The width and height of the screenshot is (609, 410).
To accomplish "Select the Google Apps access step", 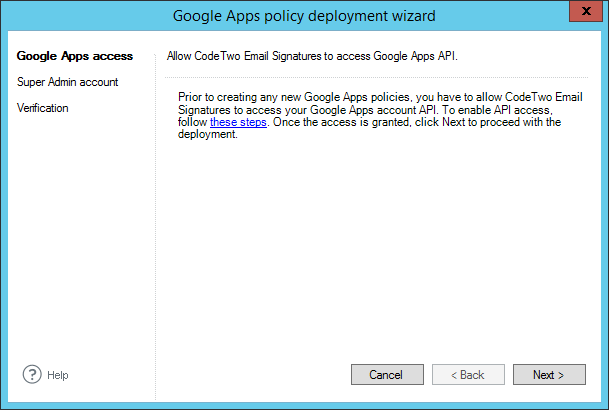I will click(75, 56).
